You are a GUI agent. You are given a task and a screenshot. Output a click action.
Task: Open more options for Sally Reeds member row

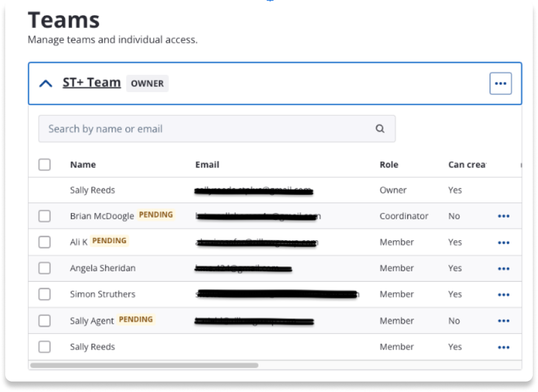point(503,348)
